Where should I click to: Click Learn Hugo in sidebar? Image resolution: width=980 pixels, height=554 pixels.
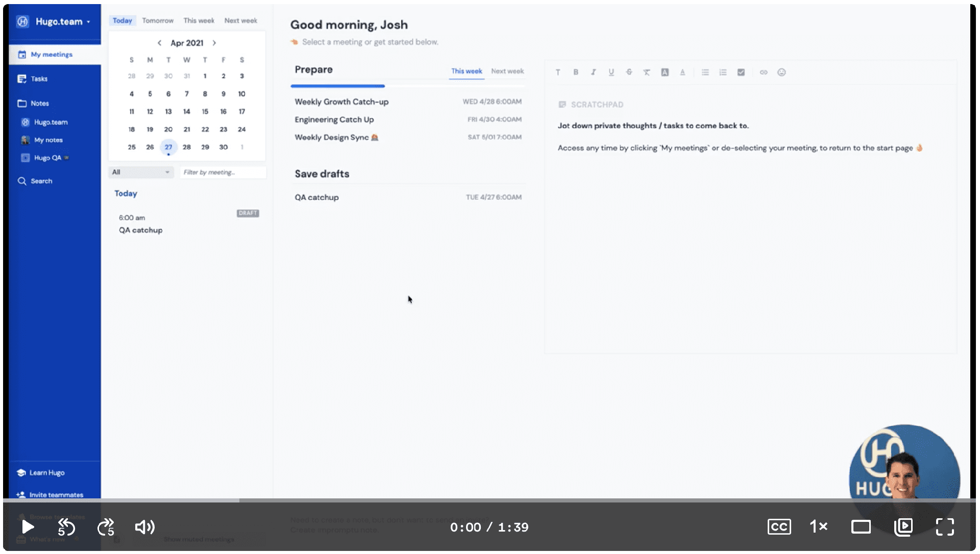click(47, 472)
